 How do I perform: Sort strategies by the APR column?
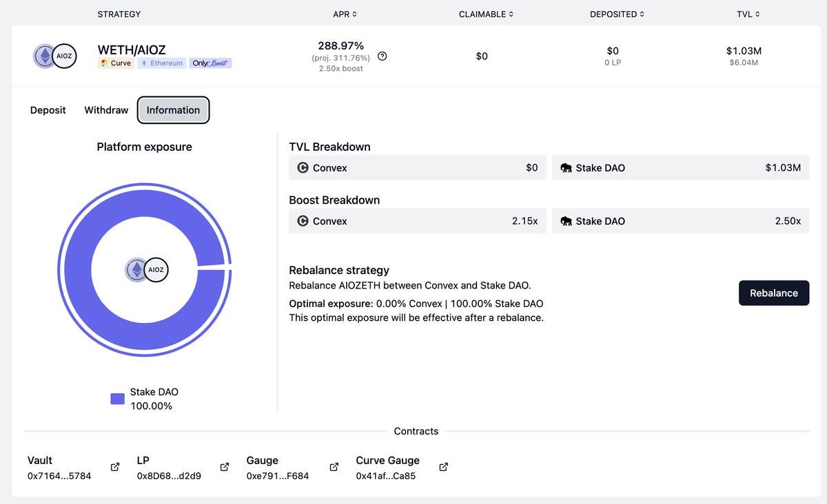click(345, 14)
